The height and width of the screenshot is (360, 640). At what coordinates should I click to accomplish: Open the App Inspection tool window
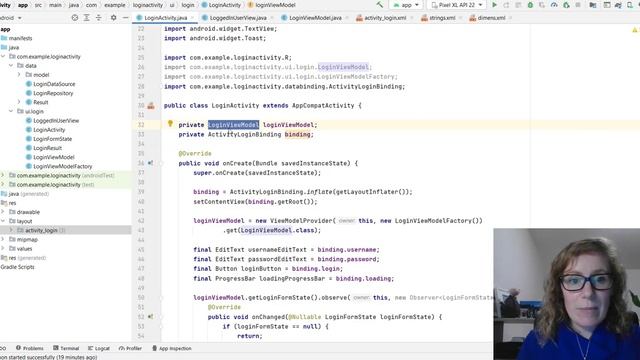click(171, 348)
